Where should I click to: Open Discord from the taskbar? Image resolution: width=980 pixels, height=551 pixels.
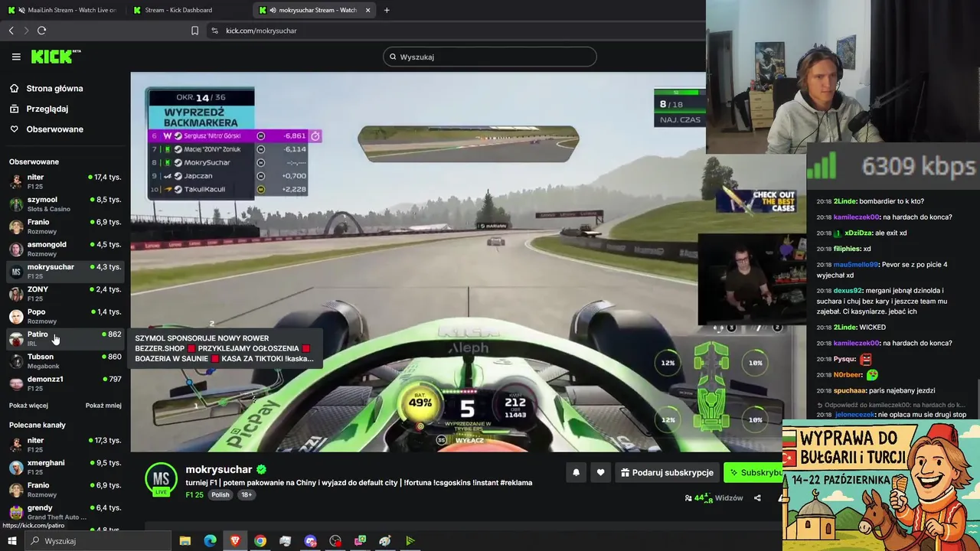tap(310, 541)
